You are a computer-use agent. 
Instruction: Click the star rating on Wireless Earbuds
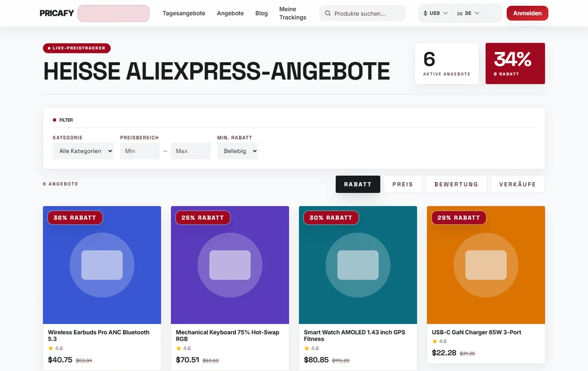[x=55, y=348]
